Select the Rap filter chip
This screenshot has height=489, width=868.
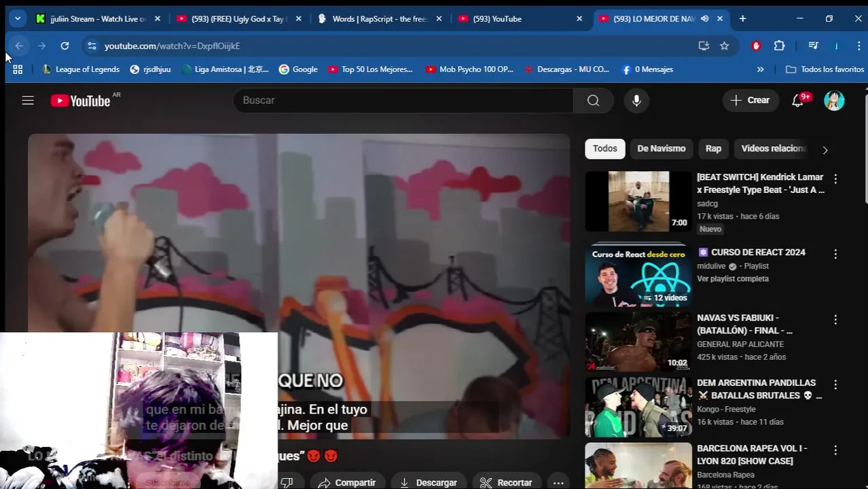[713, 149]
